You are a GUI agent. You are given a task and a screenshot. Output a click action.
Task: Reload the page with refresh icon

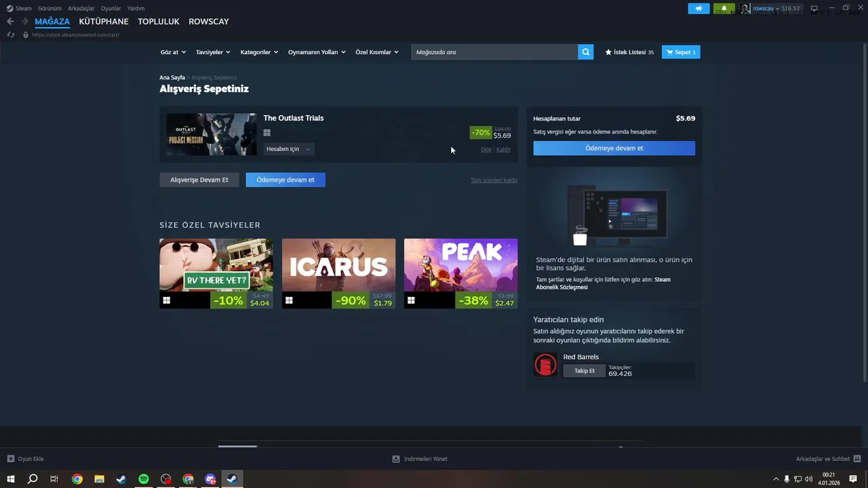coord(10,35)
